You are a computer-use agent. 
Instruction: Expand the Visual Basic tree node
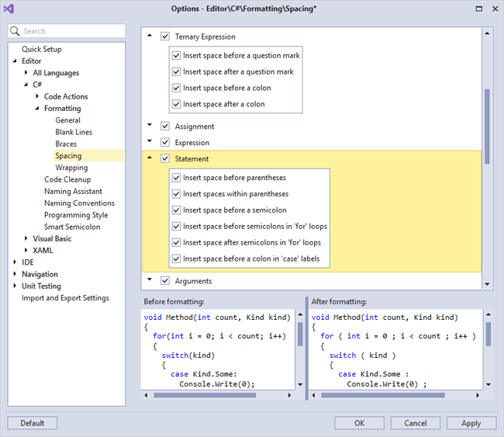[x=26, y=238]
